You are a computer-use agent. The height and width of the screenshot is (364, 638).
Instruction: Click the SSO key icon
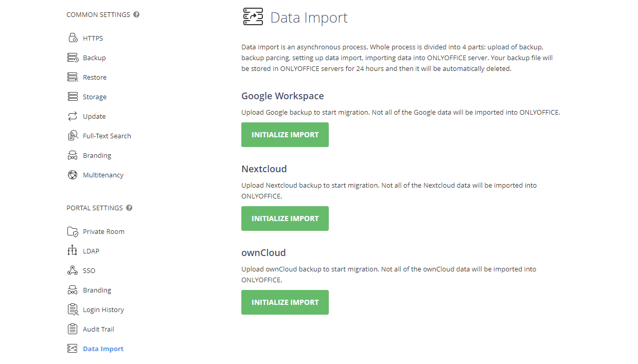click(72, 270)
